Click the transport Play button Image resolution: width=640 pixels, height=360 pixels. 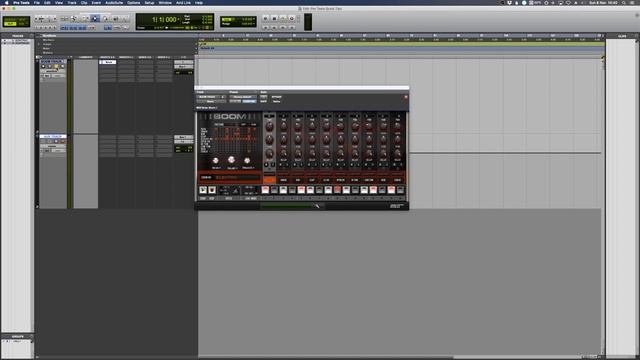(283, 18)
